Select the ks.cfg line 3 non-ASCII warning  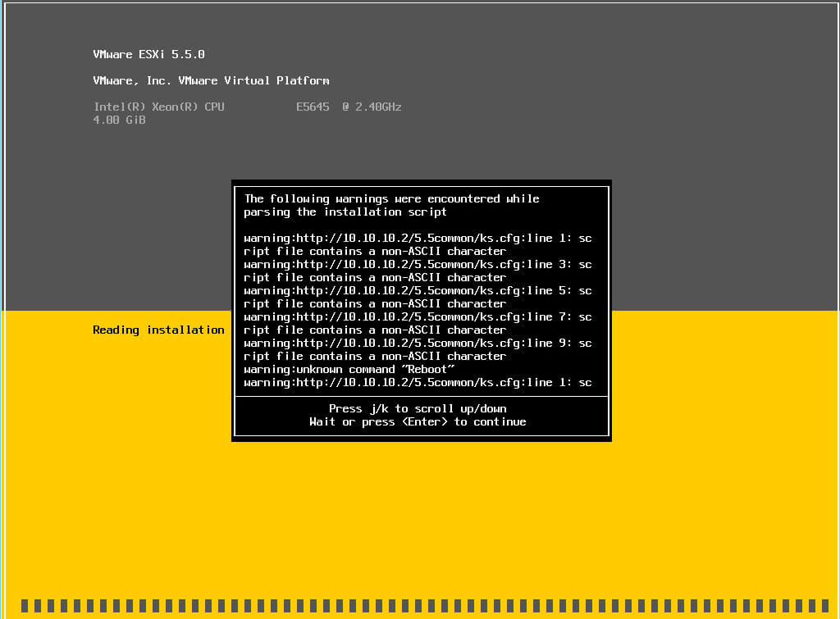(418, 271)
